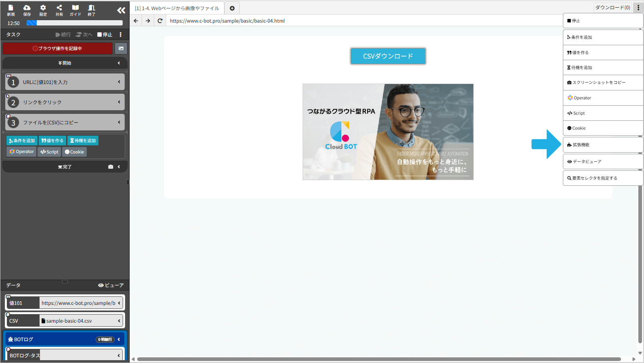Expand step 3 ファイルをコピー options
This screenshot has height=363, width=644.
point(119,122)
